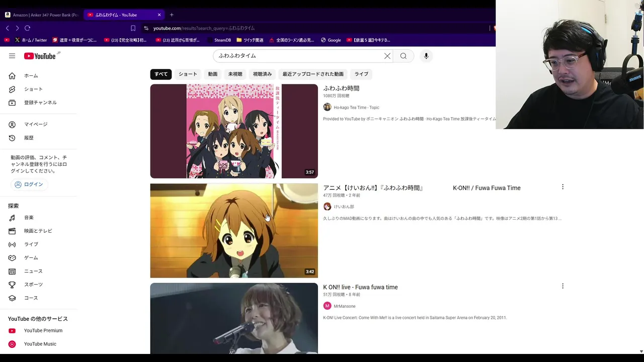This screenshot has height=362, width=644.
Task: Open new browser tab with plus
Action: point(172,15)
